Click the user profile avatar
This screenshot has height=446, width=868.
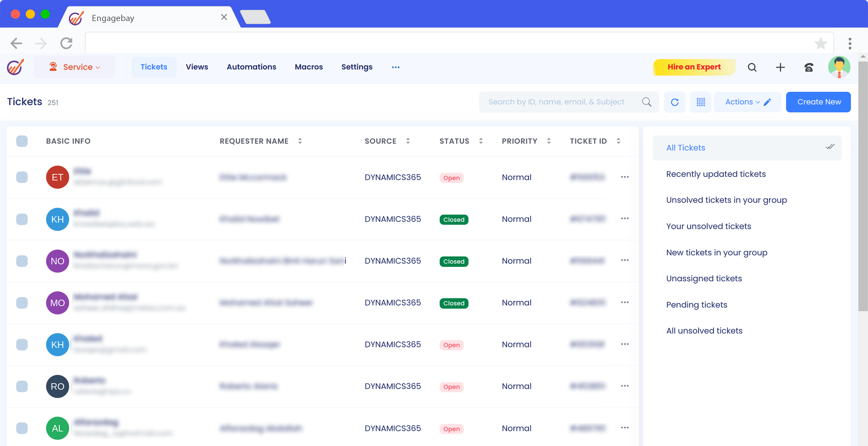(839, 67)
